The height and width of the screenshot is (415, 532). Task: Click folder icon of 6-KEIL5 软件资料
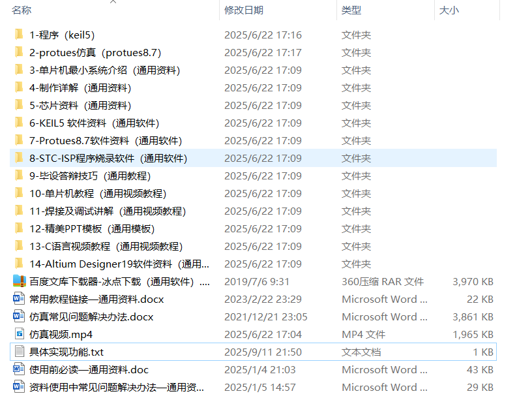click(19, 123)
